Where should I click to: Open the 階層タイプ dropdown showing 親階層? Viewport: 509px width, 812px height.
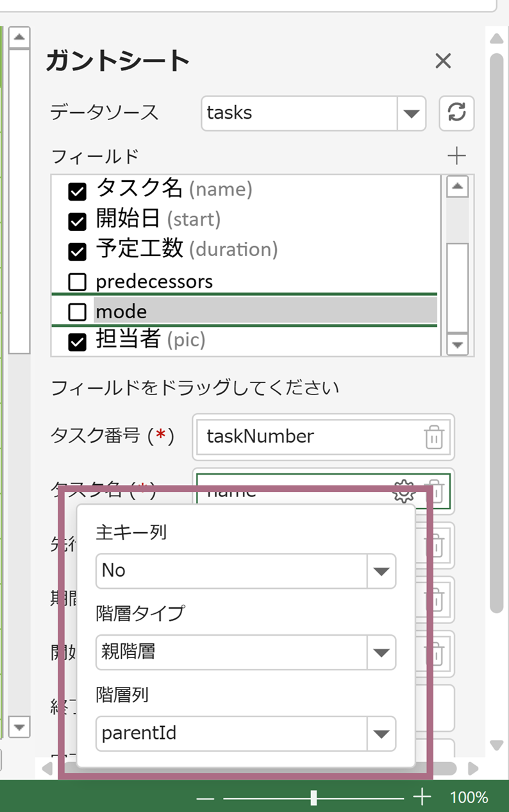381,653
